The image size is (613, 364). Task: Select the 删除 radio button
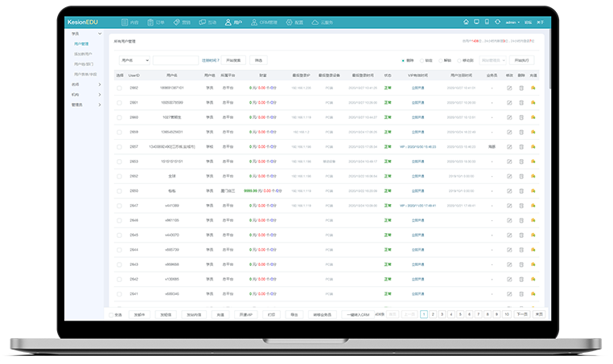coord(403,60)
